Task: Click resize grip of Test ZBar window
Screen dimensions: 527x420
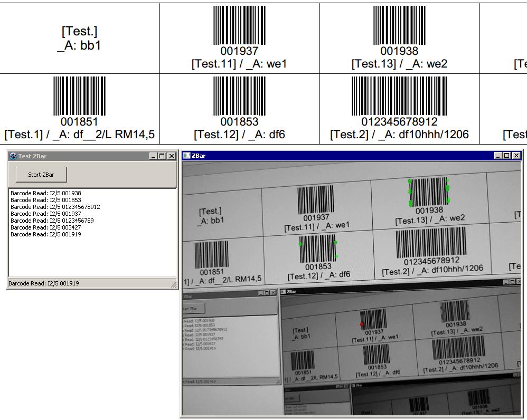Action: point(174,285)
